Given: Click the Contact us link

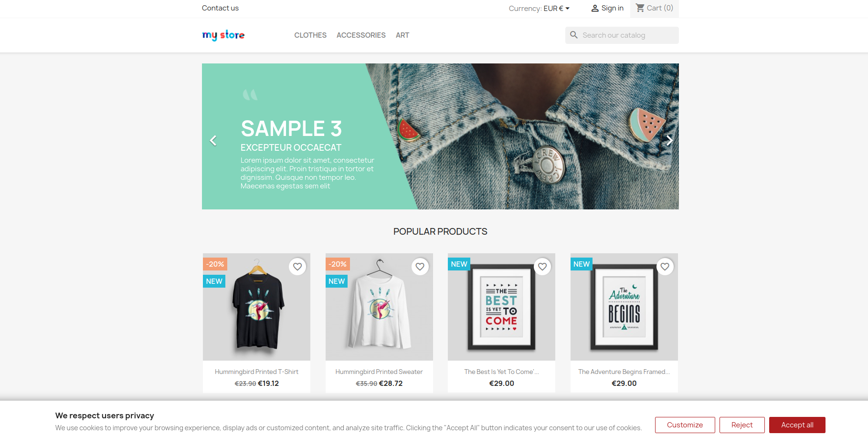Looking at the screenshot, I should (220, 8).
